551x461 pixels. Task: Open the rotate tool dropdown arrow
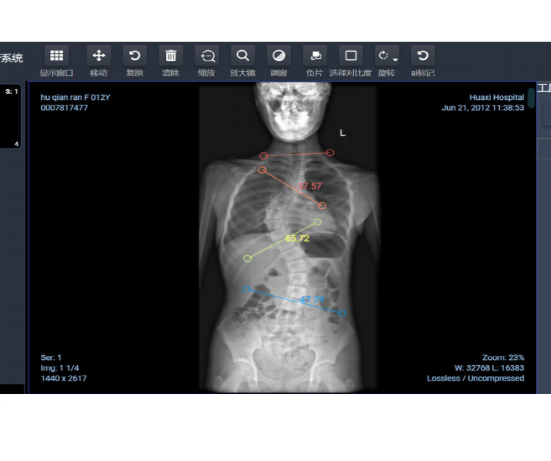[x=395, y=60]
